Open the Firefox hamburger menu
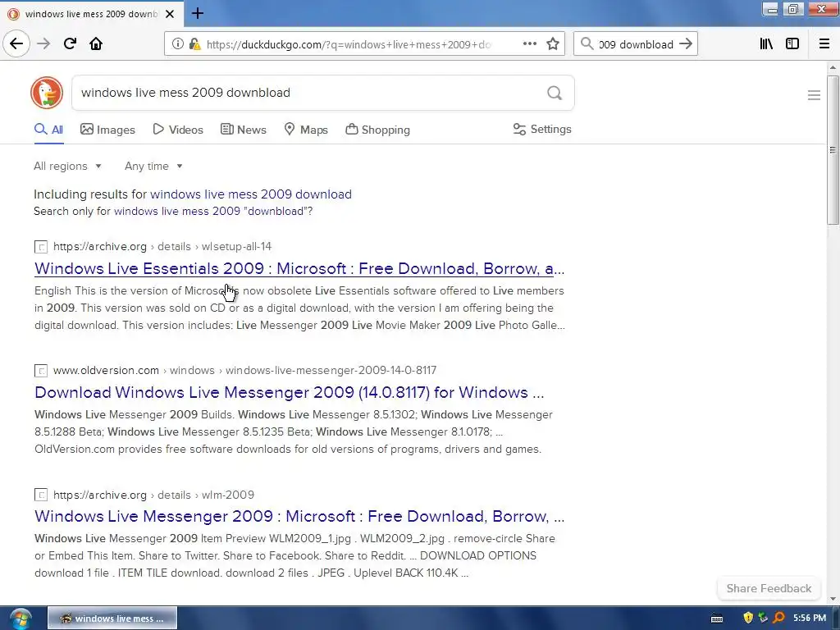Viewport: 840px width, 630px height. click(x=824, y=44)
